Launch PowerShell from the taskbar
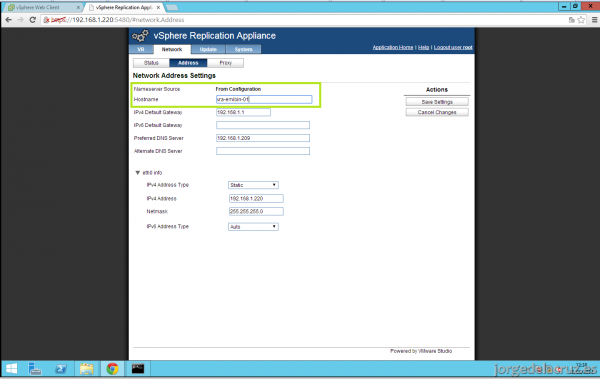Viewport: 600px width, 379px height. [x=61, y=369]
